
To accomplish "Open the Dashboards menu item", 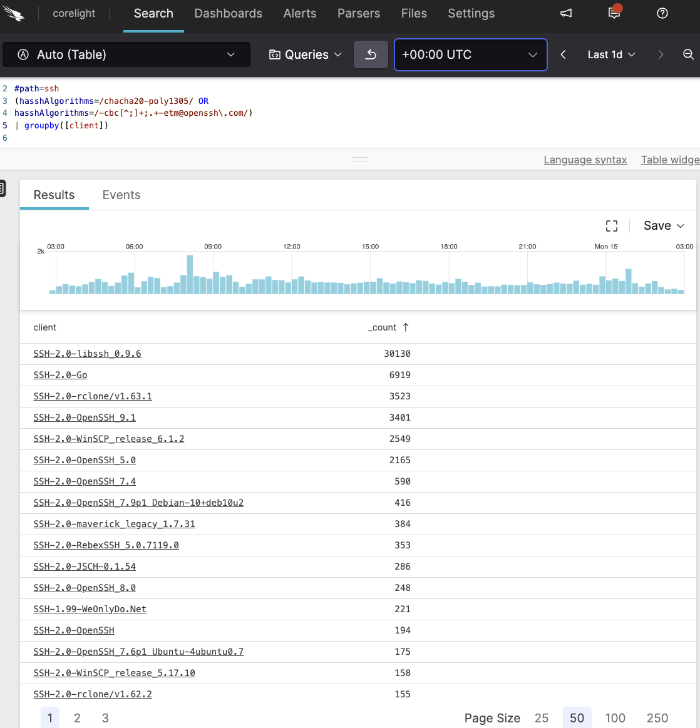I will click(x=228, y=13).
